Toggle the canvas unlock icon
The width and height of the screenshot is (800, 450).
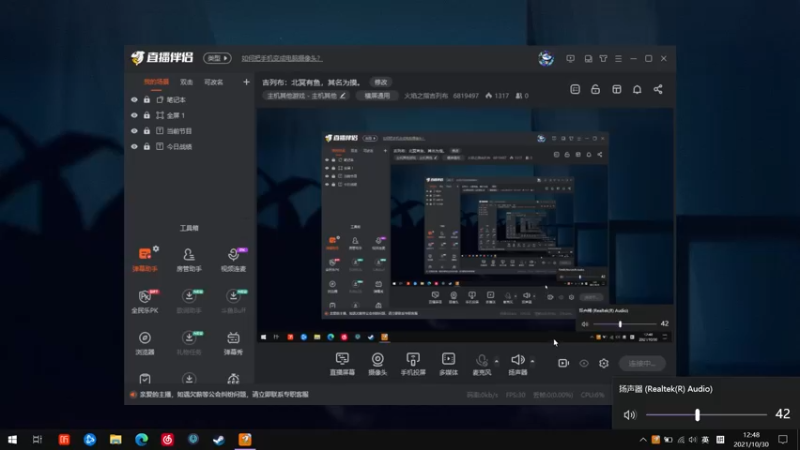595,89
